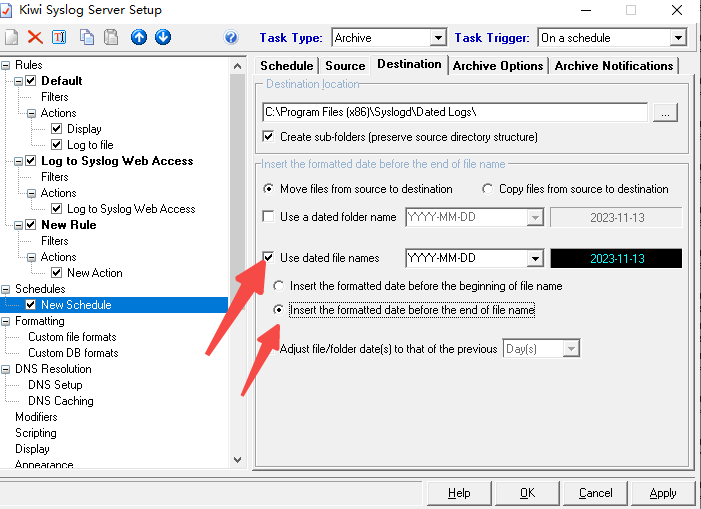Toggle the Log to file checkbox
701x509 pixels.
tap(56, 145)
